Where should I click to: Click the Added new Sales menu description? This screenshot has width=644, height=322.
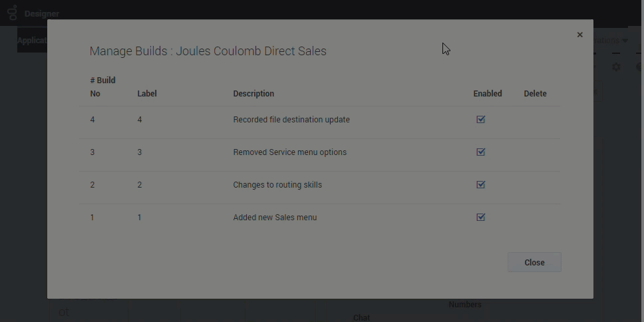pos(275,218)
